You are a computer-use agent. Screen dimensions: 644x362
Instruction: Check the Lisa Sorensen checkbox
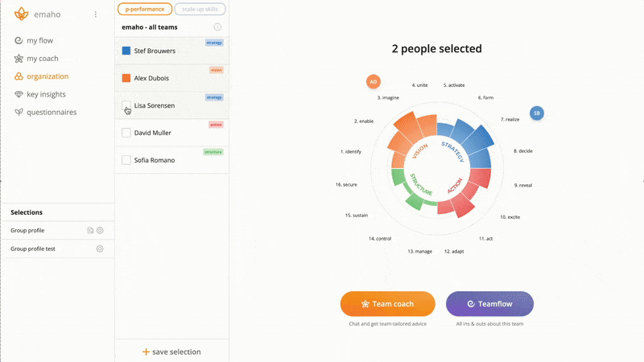(x=126, y=105)
